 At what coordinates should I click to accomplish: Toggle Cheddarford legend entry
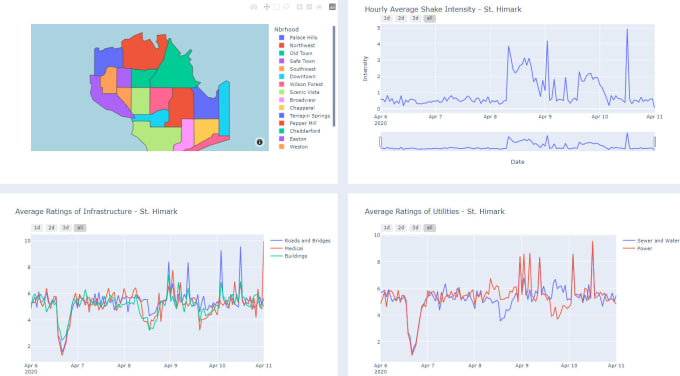coord(300,131)
